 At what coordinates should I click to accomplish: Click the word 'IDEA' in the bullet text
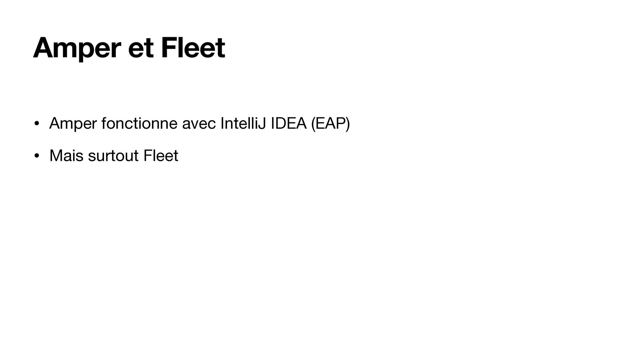(288, 123)
